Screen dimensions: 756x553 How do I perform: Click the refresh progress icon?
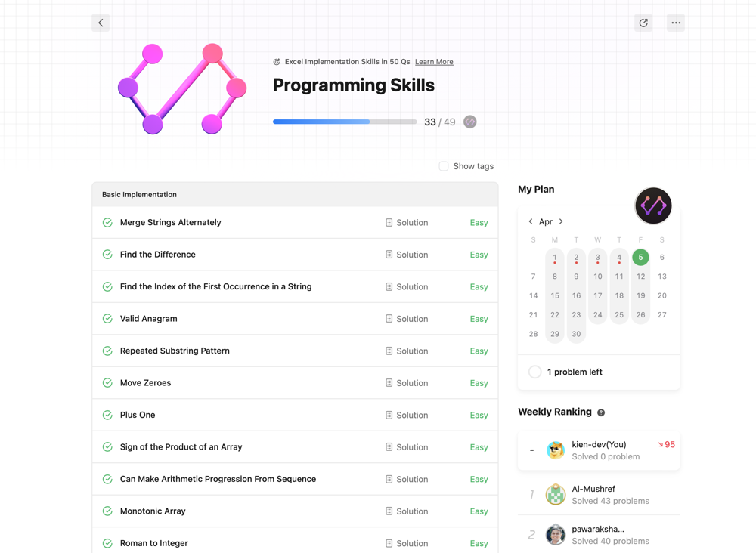(x=643, y=23)
